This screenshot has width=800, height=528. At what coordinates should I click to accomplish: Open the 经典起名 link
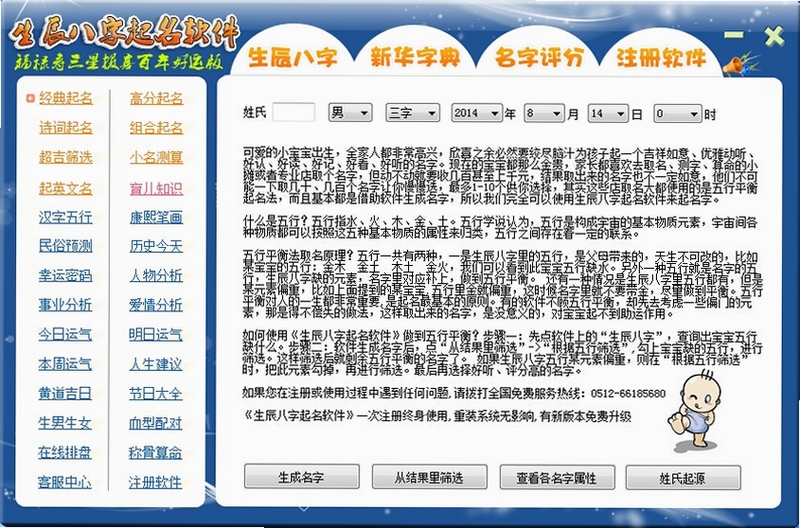click(x=66, y=98)
